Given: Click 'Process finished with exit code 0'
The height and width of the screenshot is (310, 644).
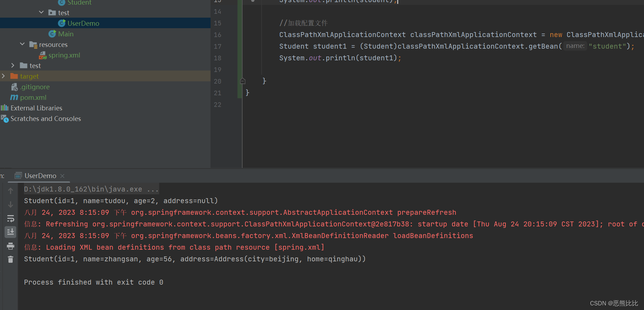Looking at the screenshot, I should [x=94, y=282].
